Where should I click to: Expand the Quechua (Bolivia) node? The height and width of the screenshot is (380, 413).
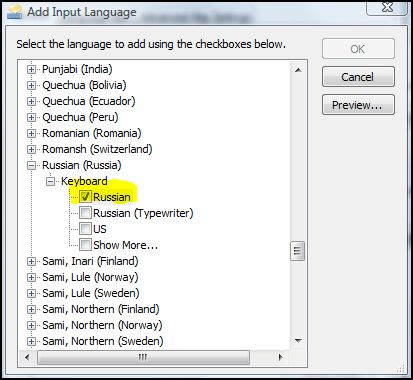(31, 85)
